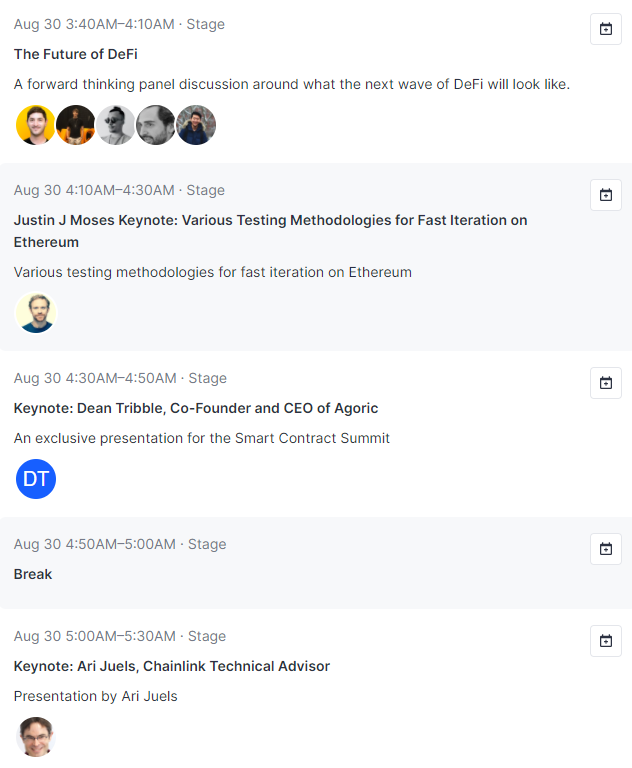Click fifth DeFi panel speaker avatar

point(196,125)
